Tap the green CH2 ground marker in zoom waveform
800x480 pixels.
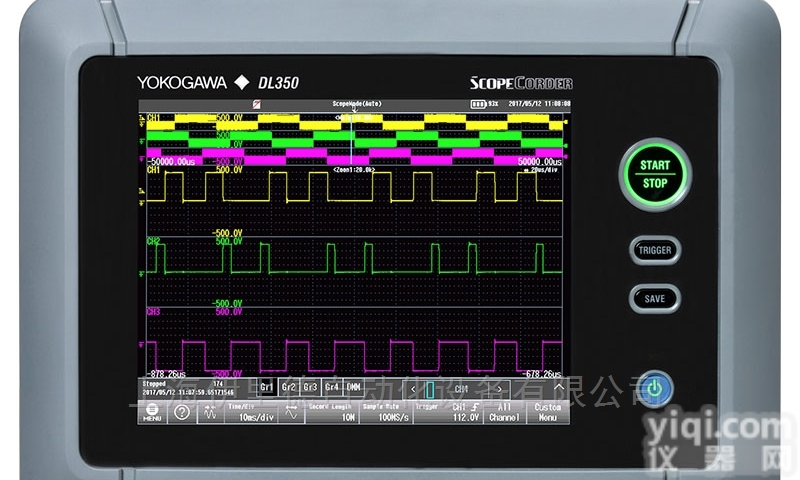[142, 274]
